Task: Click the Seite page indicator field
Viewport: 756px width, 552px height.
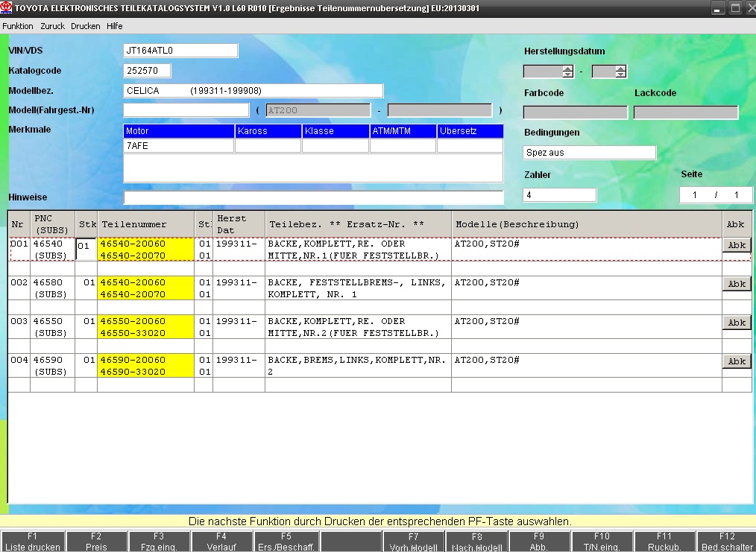Action: (716, 195)
